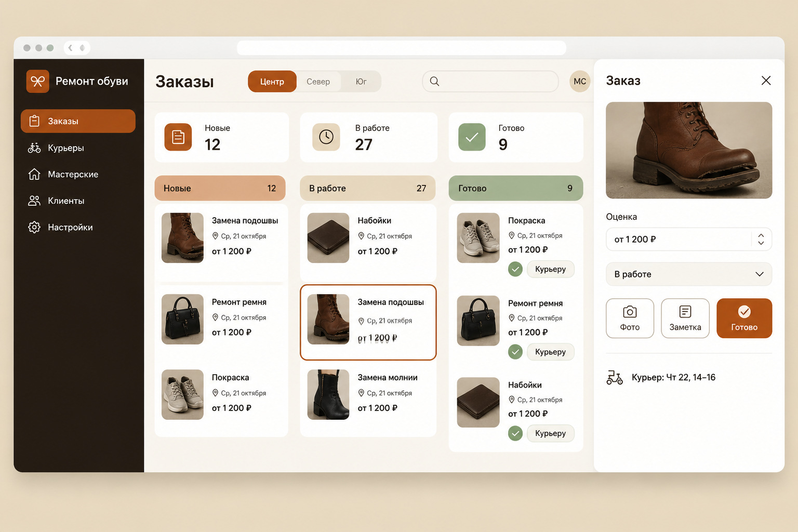The height and width of the screenshot is (532, 798).
Task: Toggle green checkmark on ready Набойки
Action: click(515, 433)
